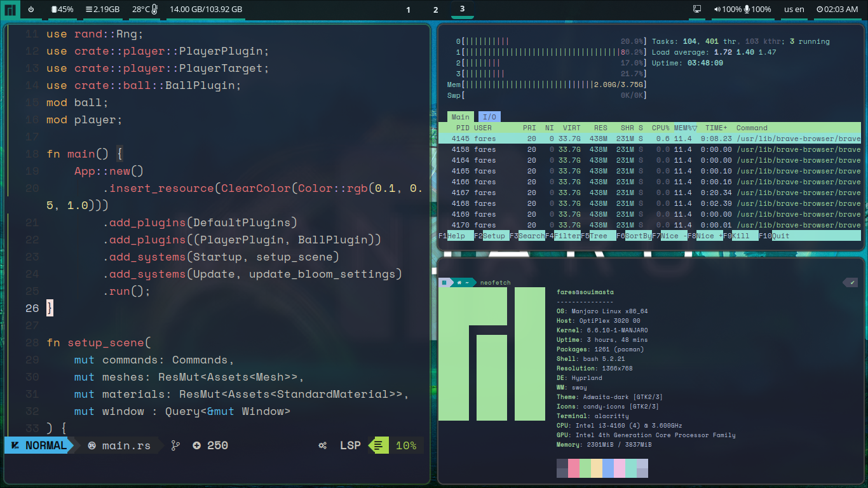Click the green lines icon beside 10%
This screenshot has height=488, width=868.
click(378, 445)
